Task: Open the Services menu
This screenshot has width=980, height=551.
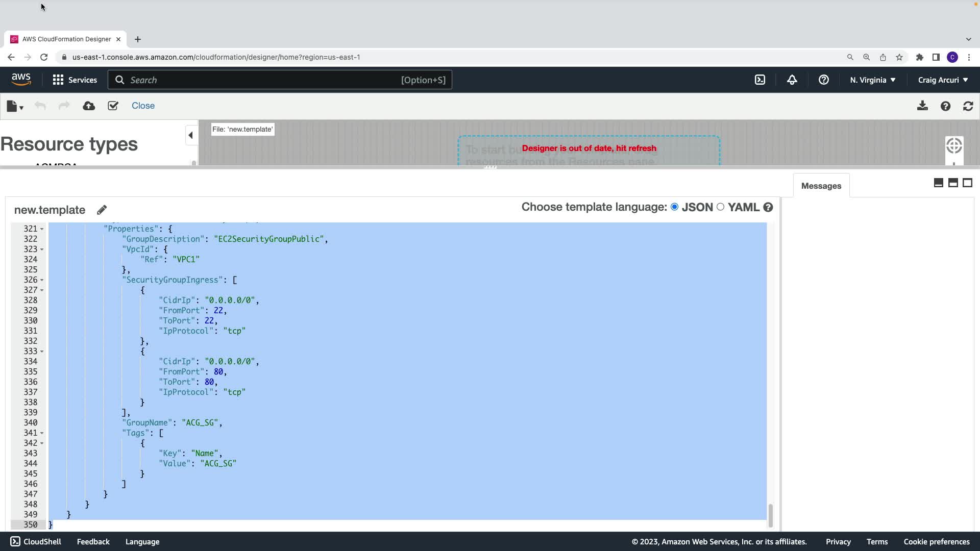Action: (75, 80)
